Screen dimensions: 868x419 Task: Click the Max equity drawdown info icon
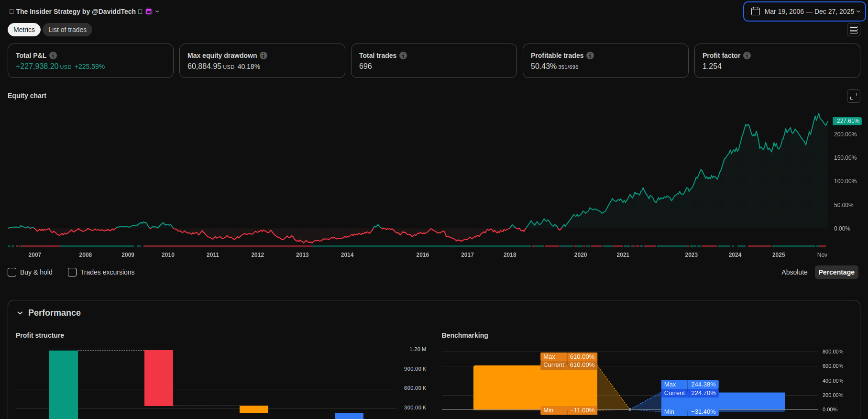tap(264, 55)
